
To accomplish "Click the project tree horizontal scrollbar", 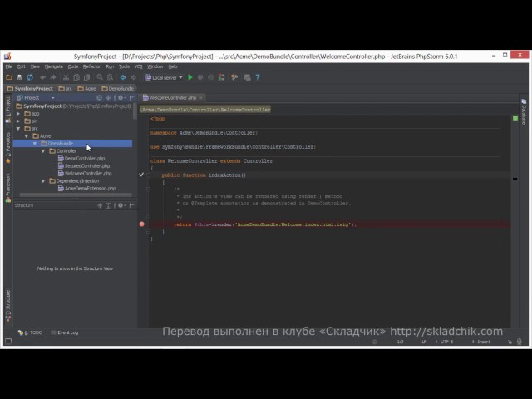I will pyautogui.click(x=76, y=195).
